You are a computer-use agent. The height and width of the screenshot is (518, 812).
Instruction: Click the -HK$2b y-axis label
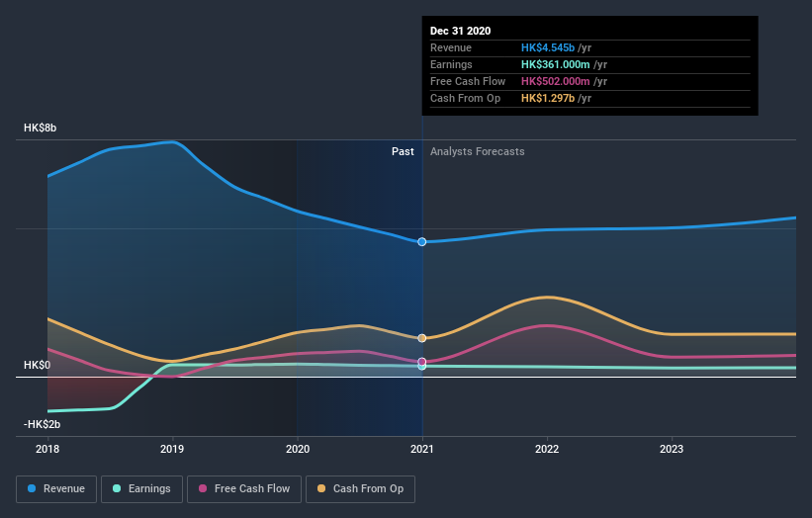click(x=42, y=424)
